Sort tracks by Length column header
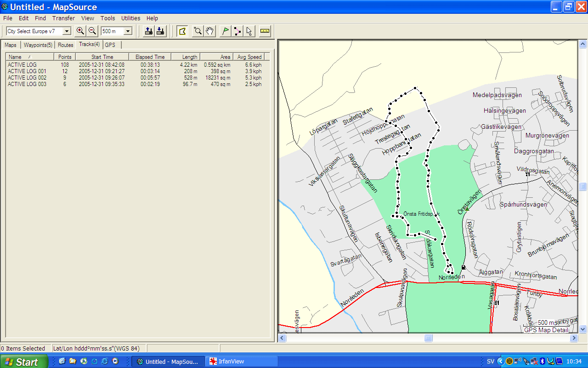The image size is (588, 368). coord(186,57)
